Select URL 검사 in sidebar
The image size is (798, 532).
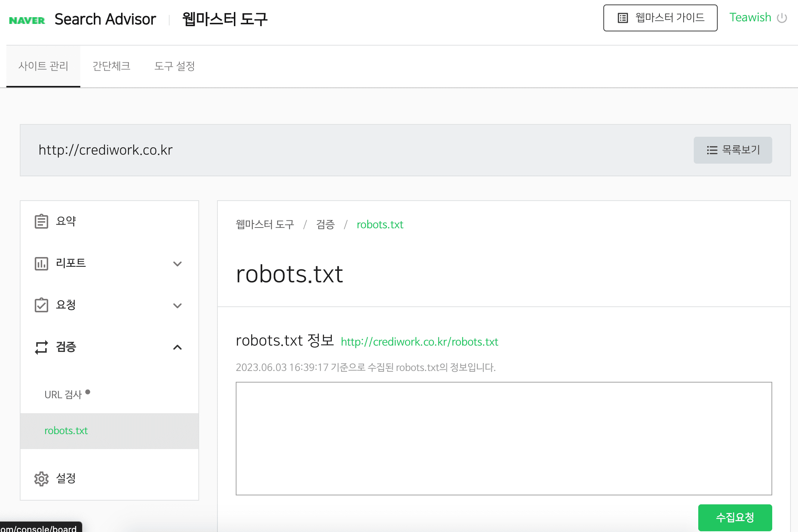tap(63, 395)
